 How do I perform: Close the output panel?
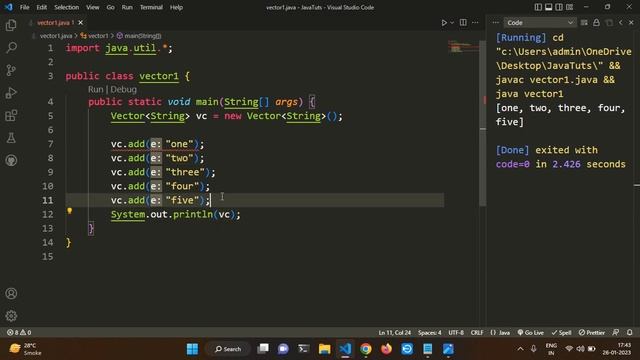[x=631, y=22]
